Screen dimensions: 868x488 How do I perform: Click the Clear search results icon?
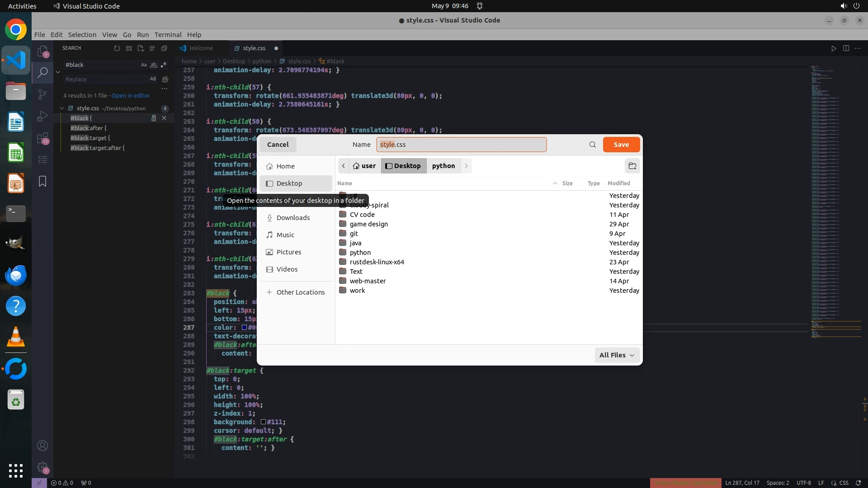click(x=129, y=48)
